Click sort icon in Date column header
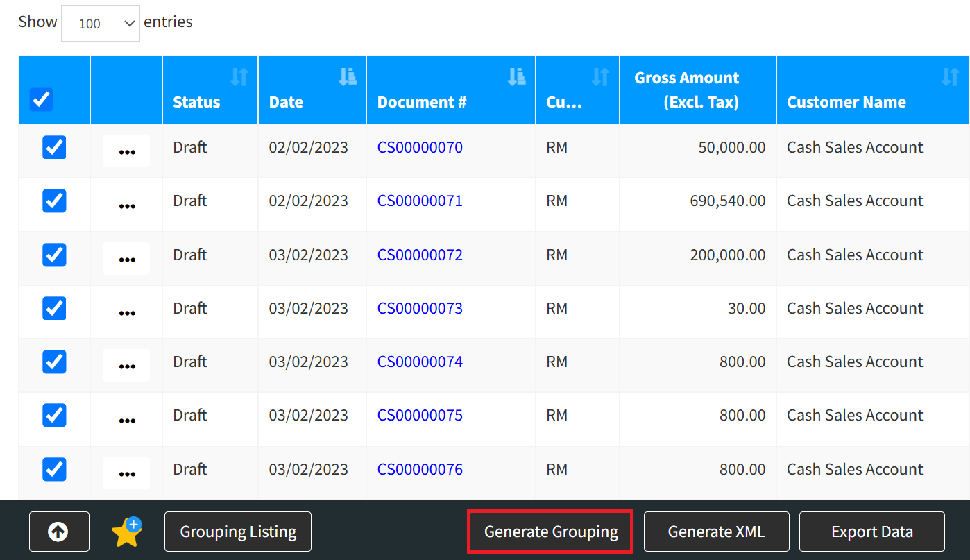The image size is (970, 560). click(347, 77)
